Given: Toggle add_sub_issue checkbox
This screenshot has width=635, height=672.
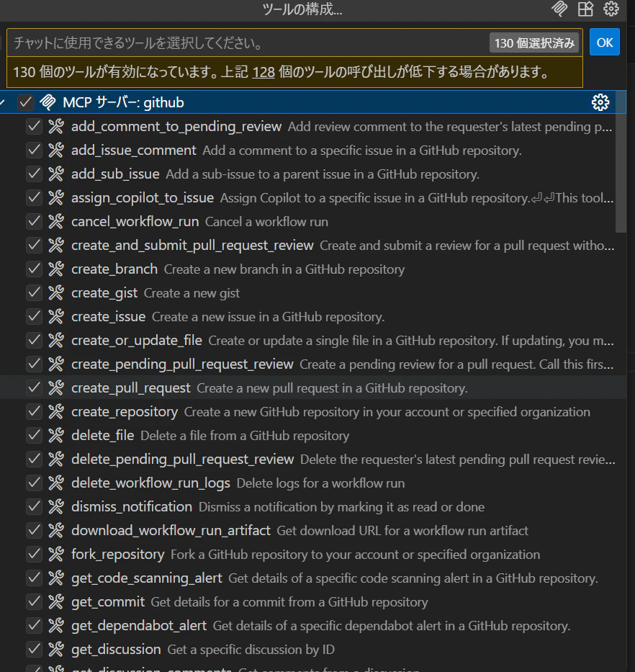Looking at the screenshot, I should coord(34,174).
